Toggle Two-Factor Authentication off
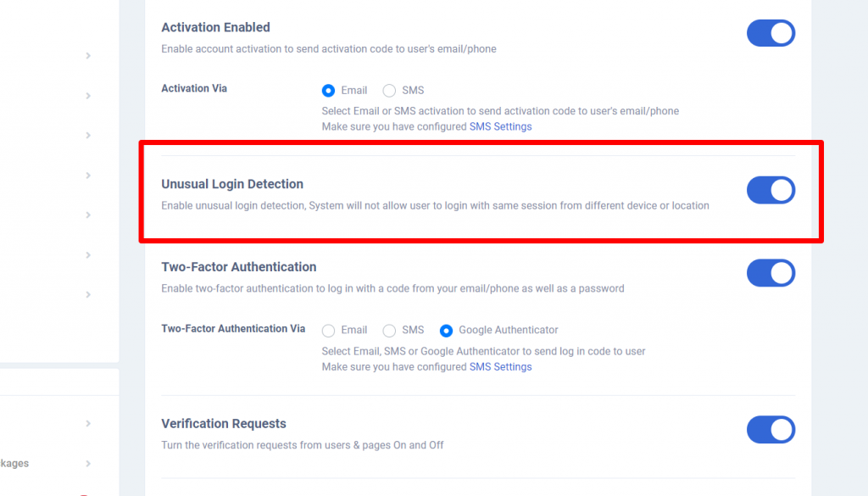 pos(771,273)
